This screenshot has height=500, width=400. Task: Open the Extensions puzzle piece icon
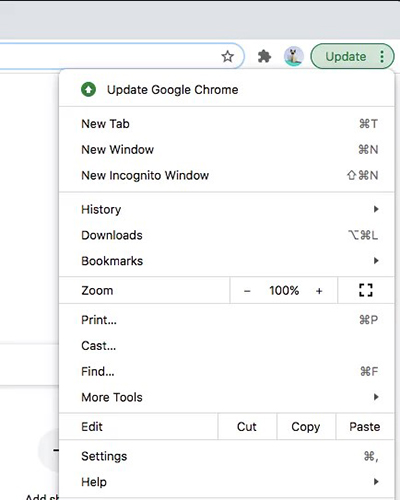(x=264, y=56)
